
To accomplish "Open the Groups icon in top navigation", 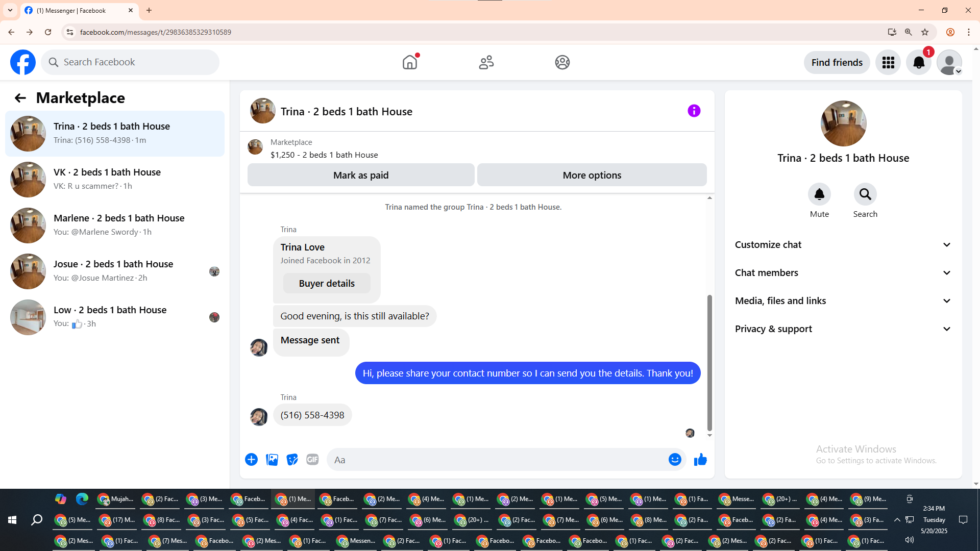I will point(562,62).
